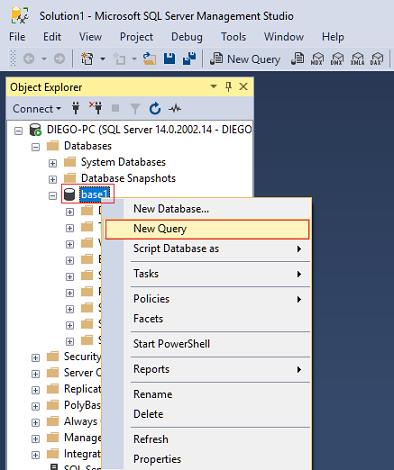Click the Navigate Backward arrow icon
Image resolution: width=394 pixels, height=470 pixels.
pos(29,59)
